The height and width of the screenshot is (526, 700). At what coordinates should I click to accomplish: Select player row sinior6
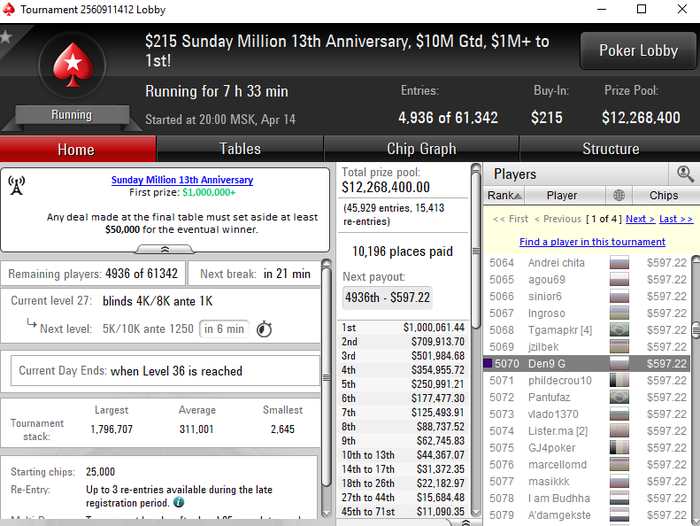[x=586, y=296]
